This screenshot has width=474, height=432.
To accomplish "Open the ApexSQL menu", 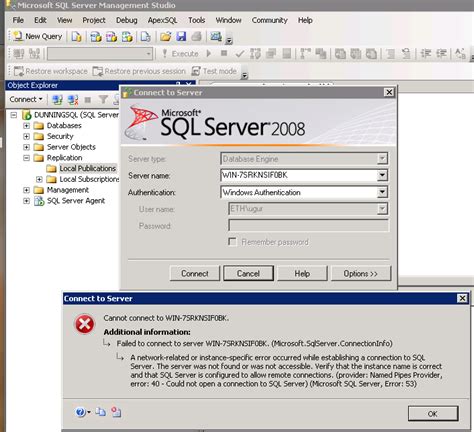I will pos(162,20).
